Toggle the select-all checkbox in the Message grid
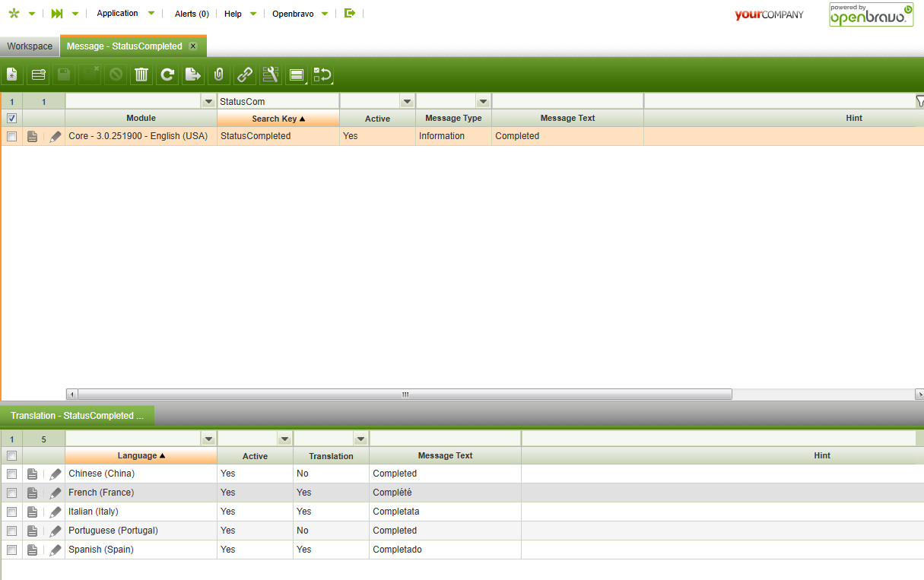 [11, 119]
